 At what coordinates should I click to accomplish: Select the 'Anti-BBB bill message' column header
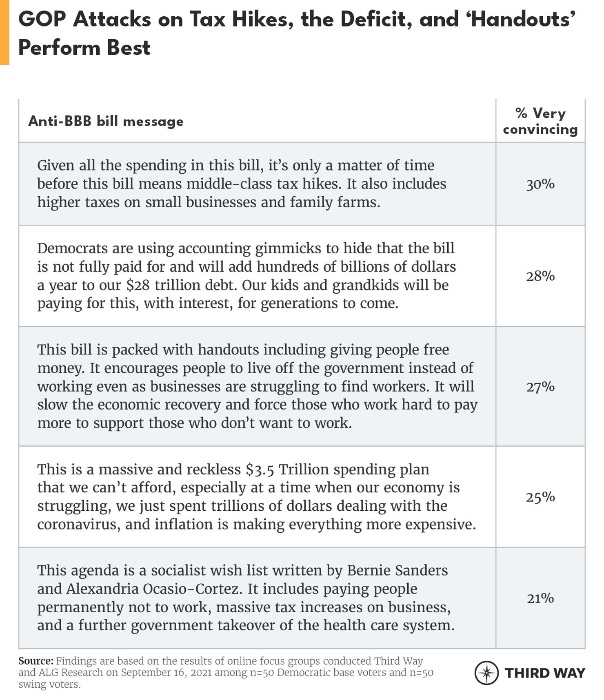point(106,121)
